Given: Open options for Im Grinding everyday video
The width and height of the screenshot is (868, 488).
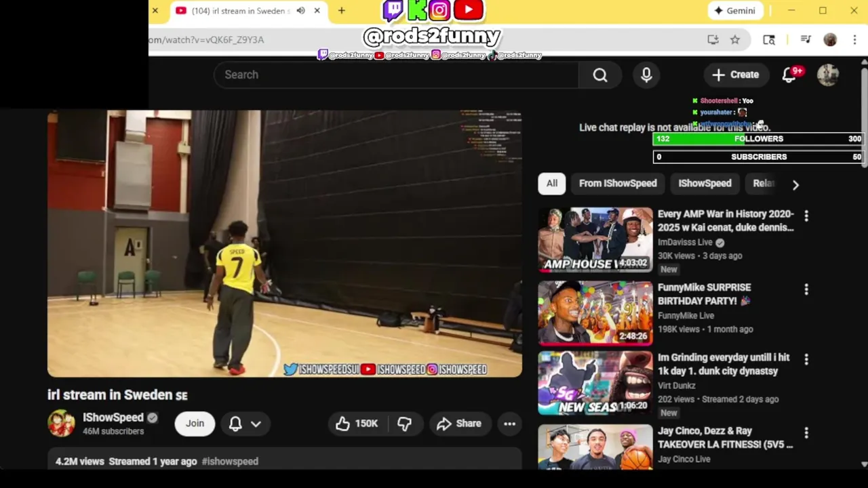Looking at the screenshot, I should tap(806, 359).
